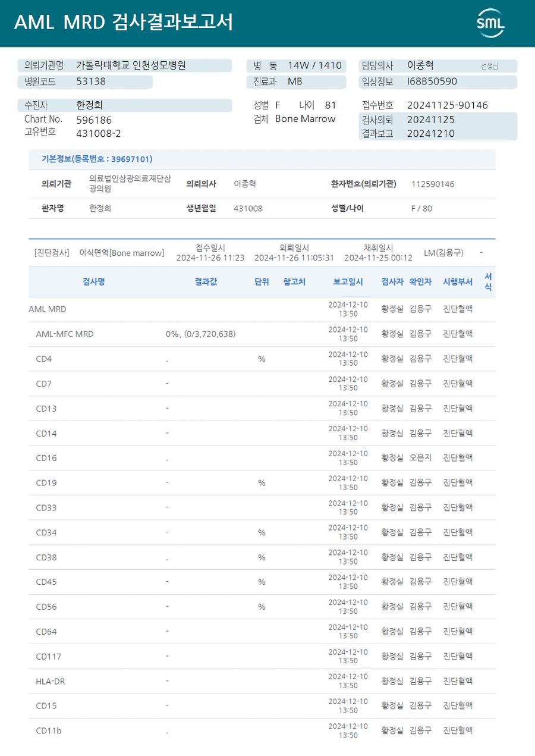Click the '시행부서' column header
Image resolution: width=535 pixels, height=756 pixels.
(458, 281)
